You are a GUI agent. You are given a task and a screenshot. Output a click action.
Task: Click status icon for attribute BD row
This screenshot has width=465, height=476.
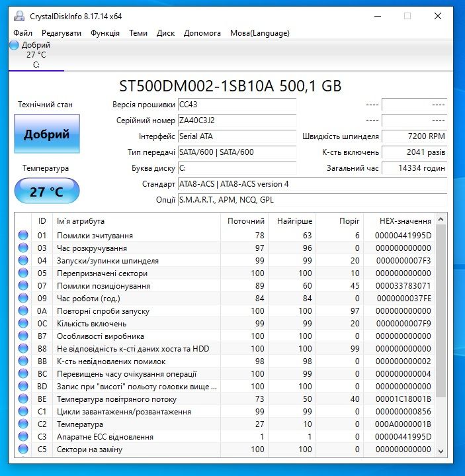(x=23, y=386)
